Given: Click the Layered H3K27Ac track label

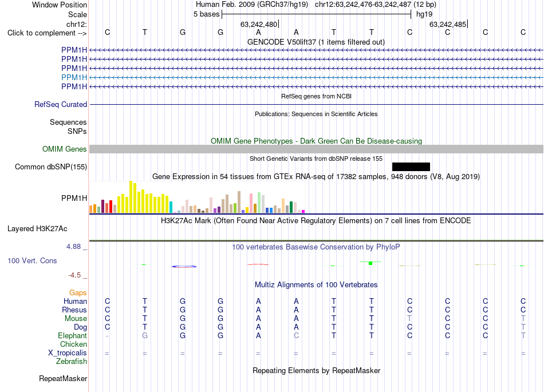Looking at the screenshot, I should pyautogui.click(x=37, y=229).
